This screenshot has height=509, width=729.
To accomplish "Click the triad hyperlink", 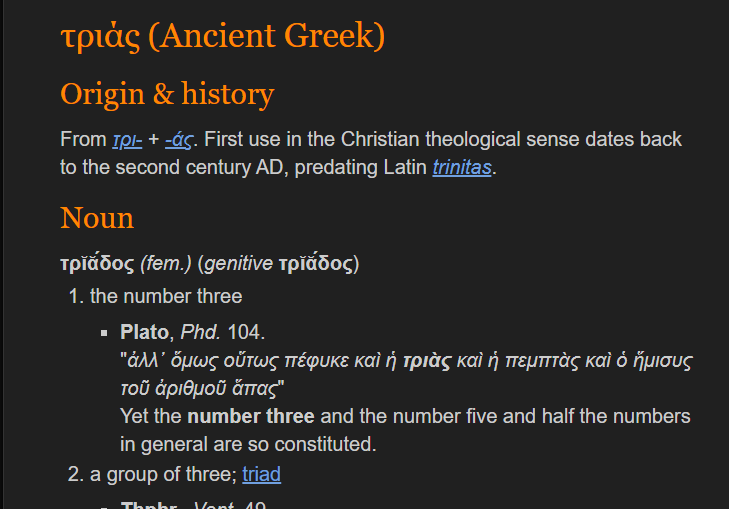I will [x=261, y=474].
